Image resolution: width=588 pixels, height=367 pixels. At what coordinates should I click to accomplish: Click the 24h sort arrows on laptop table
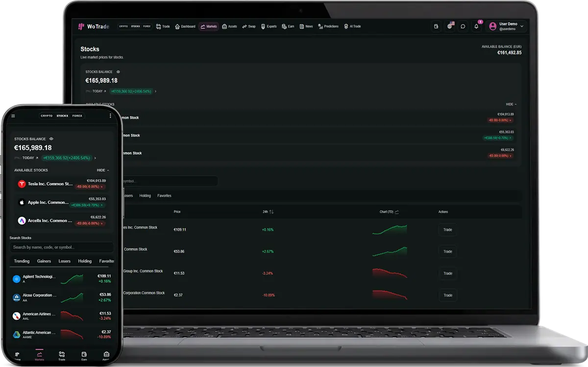coord(271,212)
